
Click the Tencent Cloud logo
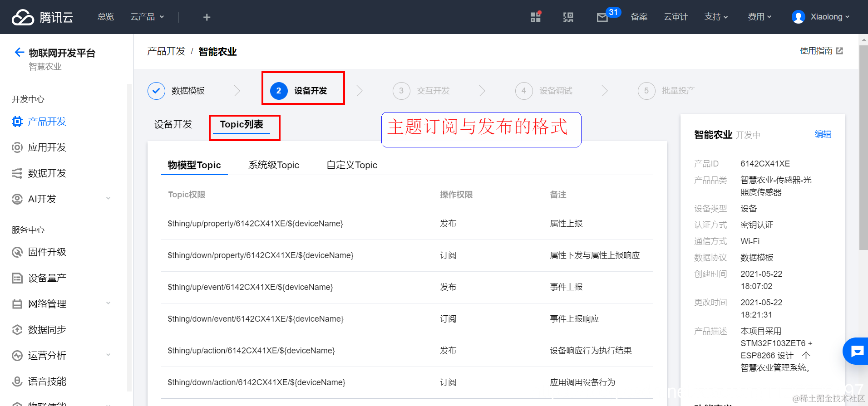coord(42,17)
